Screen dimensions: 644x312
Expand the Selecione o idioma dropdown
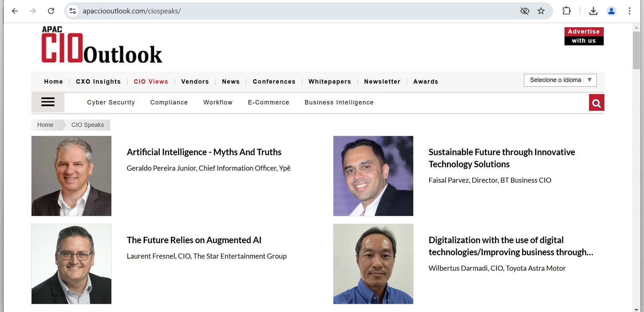pyautogui.click(x=560, y=80)
